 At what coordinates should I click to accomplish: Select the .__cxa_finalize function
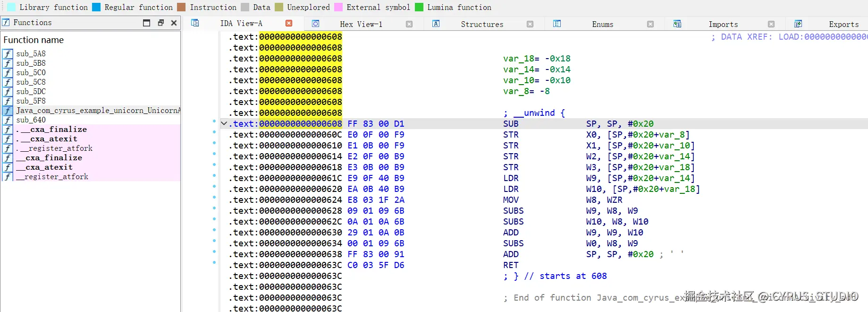click(51, 130)
